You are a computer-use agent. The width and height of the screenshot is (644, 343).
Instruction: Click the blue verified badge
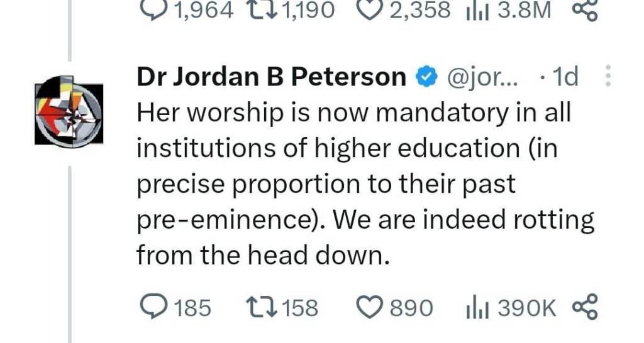coord(426,77)
